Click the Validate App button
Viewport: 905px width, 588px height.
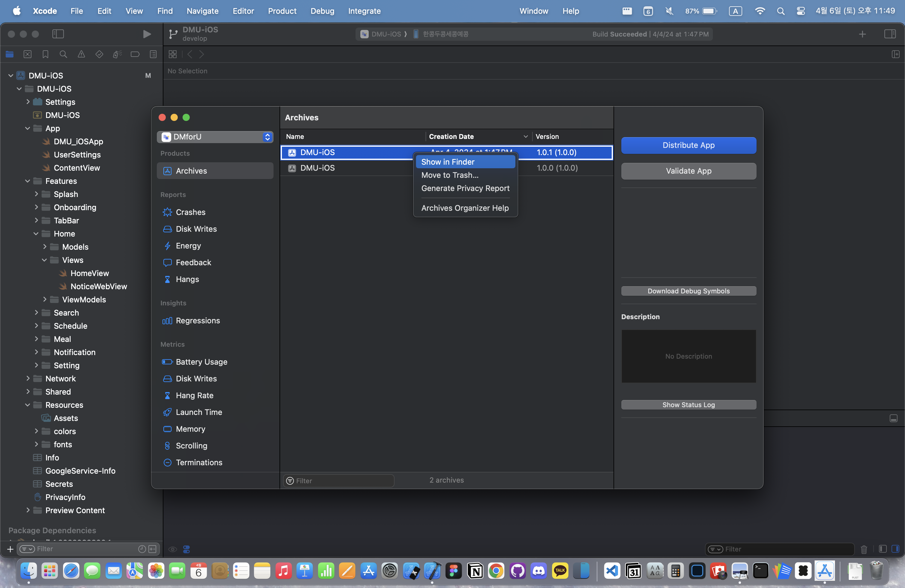click(688, 171)
